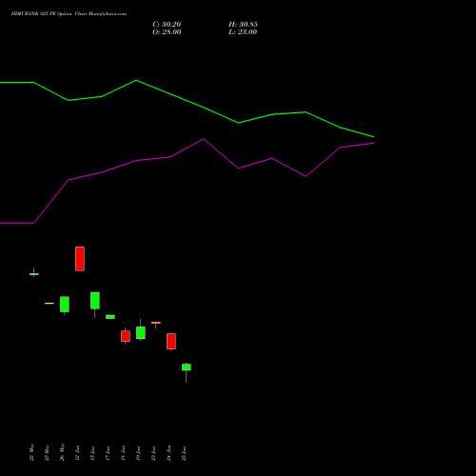
Task: Click the "25 Jun" date label
Action: pos(184,453)
